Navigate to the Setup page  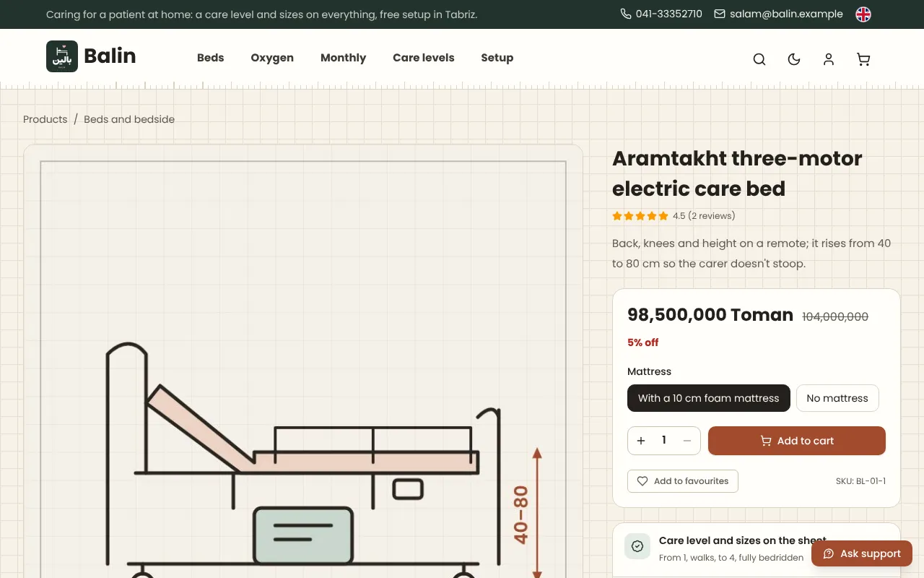pos(497,58)
